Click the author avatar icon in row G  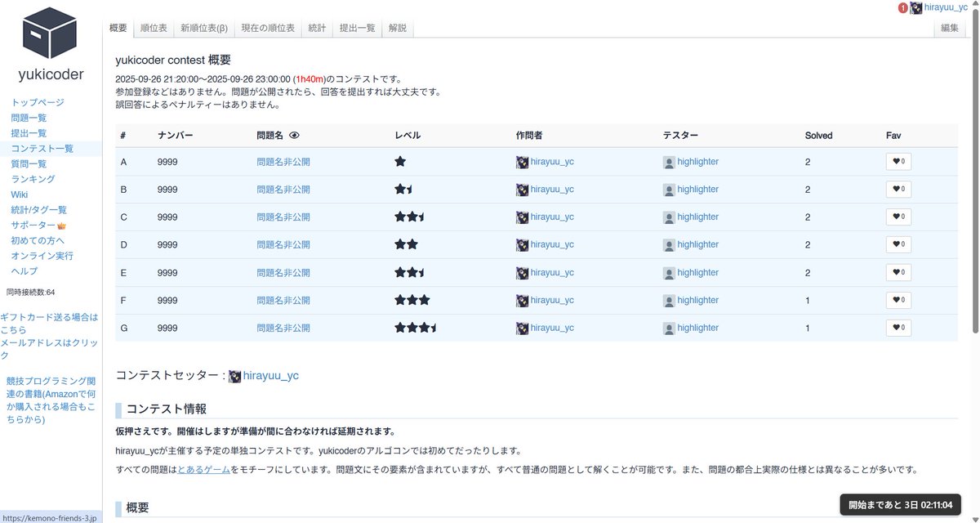click(522, 329)
